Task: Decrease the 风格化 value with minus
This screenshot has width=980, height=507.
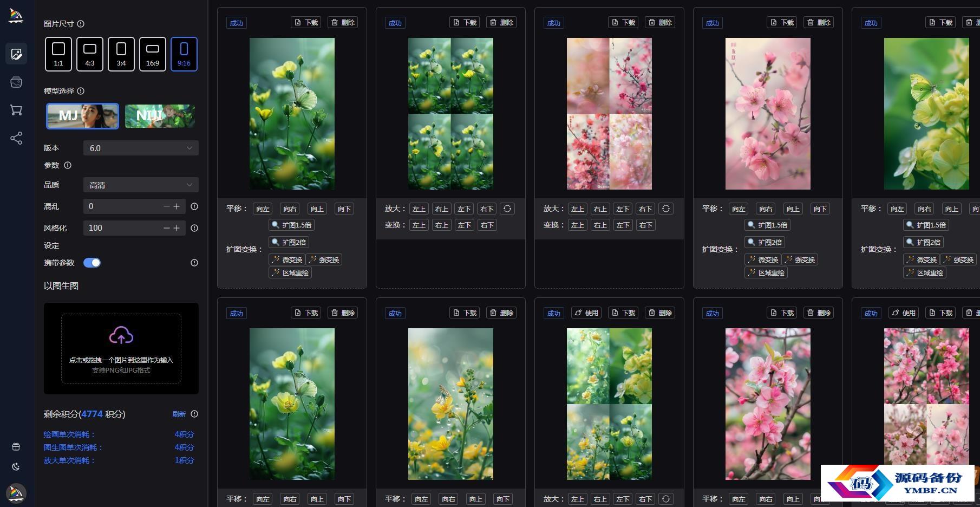Action: point(167,228)
